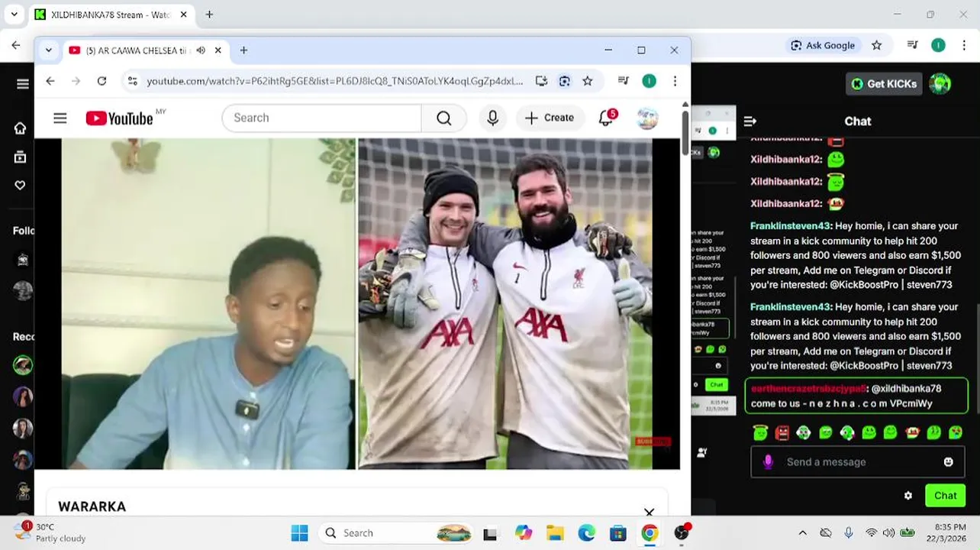The width and height of the screenshot is (980, 550).
Task: Bookmark the YouTube page with the star
Action: [x=588, y=81]
